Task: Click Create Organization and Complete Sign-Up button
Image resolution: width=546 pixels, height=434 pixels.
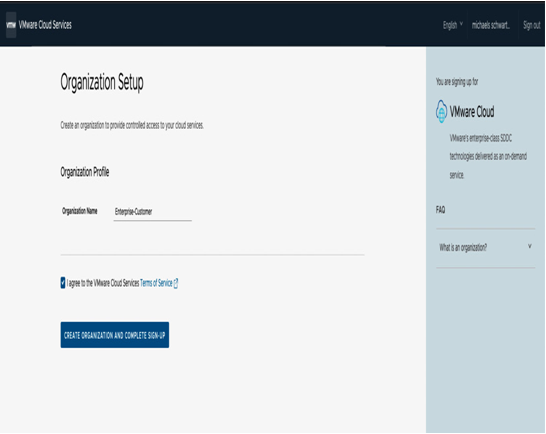Action: pos(115,335)
